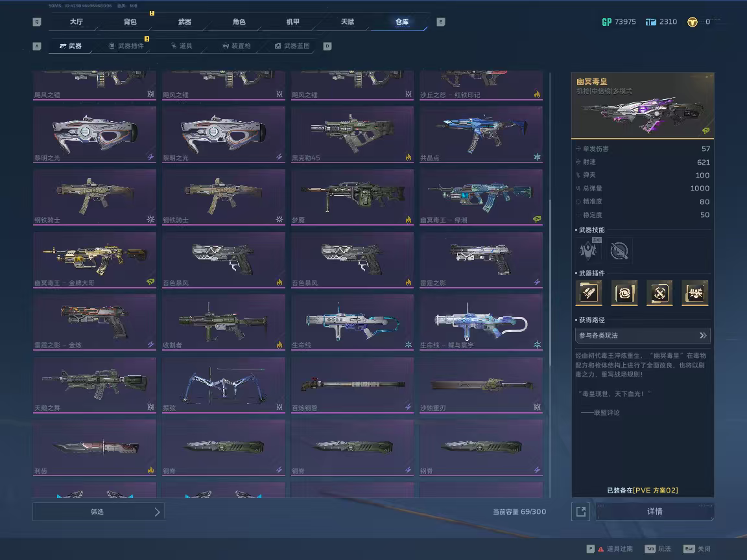Viewport: 747px width, 560px height.
Task: Click the first weapon skill icon
Action: click(x=589, y=250)
